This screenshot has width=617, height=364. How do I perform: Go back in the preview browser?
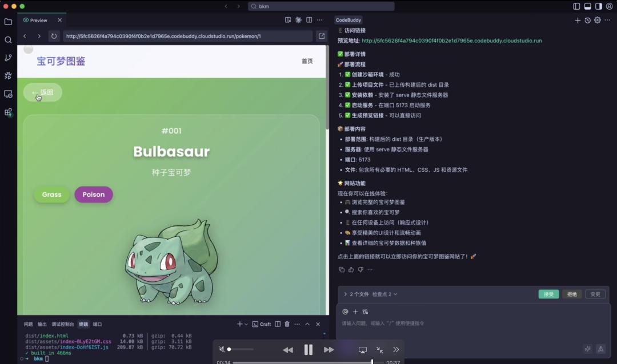tap(25, 36)
